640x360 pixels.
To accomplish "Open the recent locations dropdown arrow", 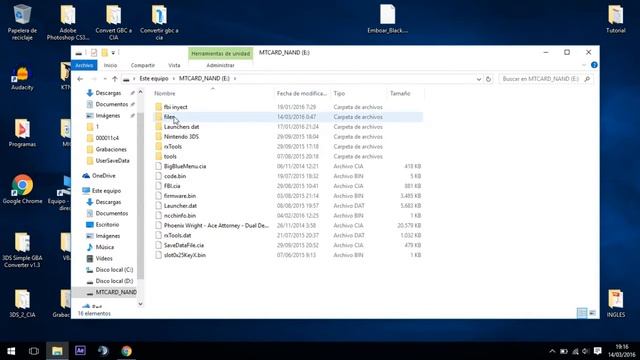I will [x=105, y=79].
